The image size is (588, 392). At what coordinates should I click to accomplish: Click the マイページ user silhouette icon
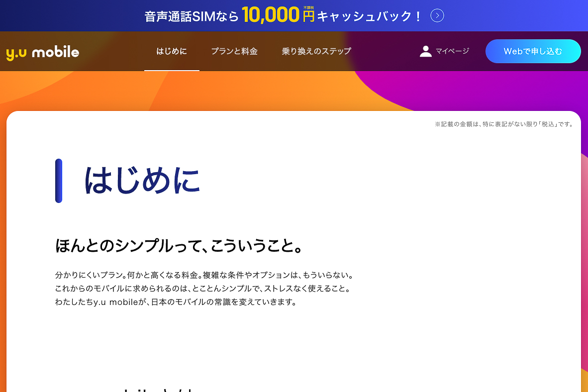click(x=426, y=51)
